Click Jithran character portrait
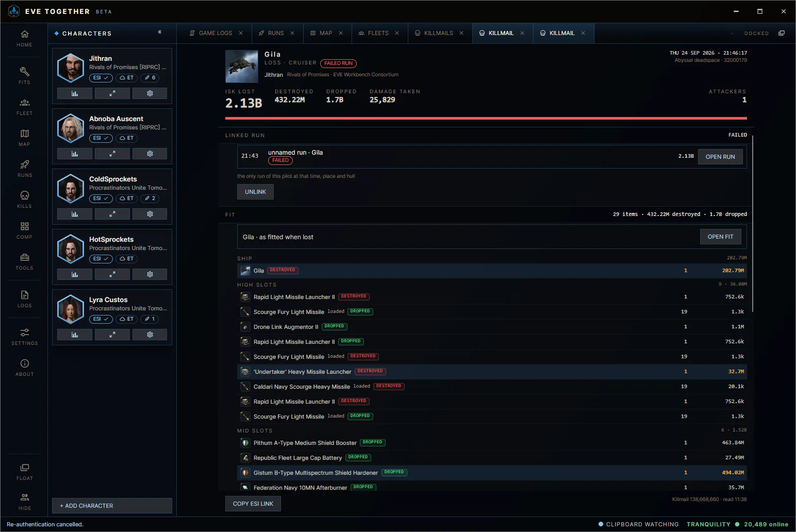The image size is (796, 532). click(x=71, y=68)
